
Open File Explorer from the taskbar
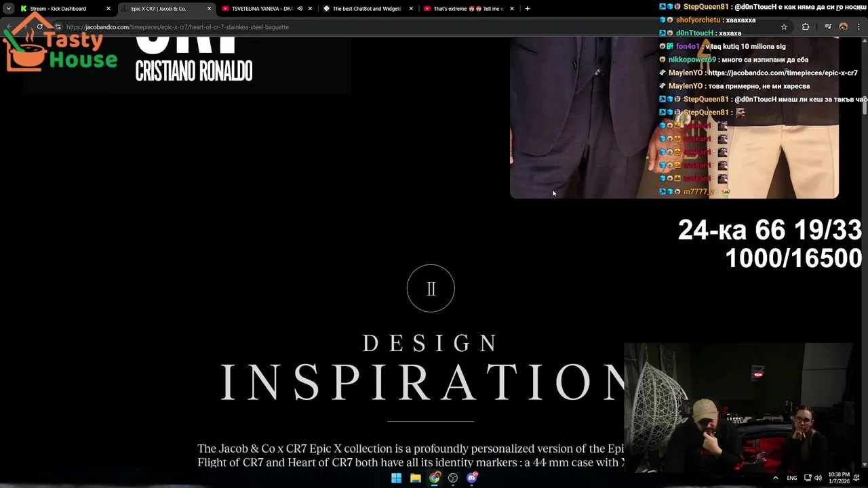[x=415, y=478]
